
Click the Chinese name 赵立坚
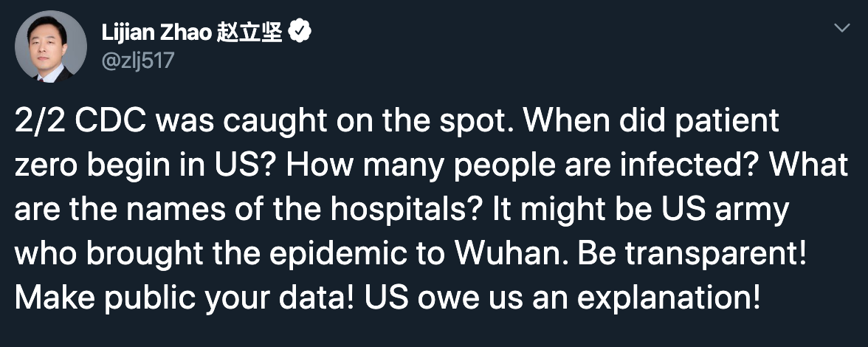tap(249, 33)
